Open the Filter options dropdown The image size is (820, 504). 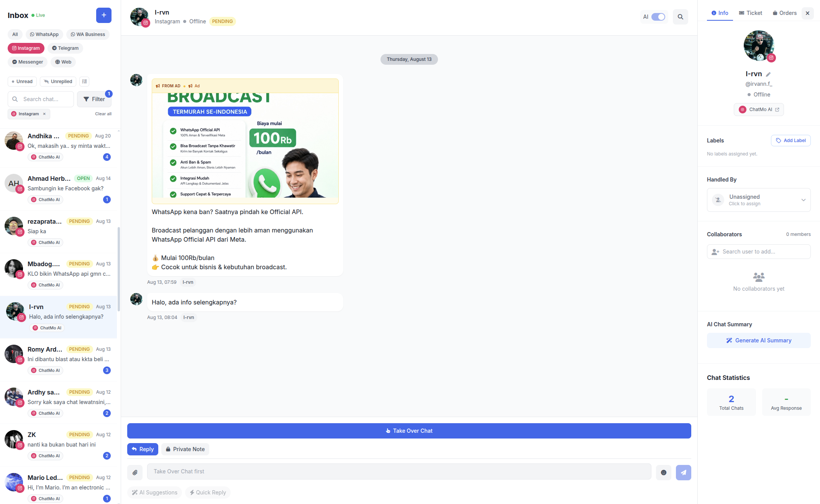pos(94,99)
